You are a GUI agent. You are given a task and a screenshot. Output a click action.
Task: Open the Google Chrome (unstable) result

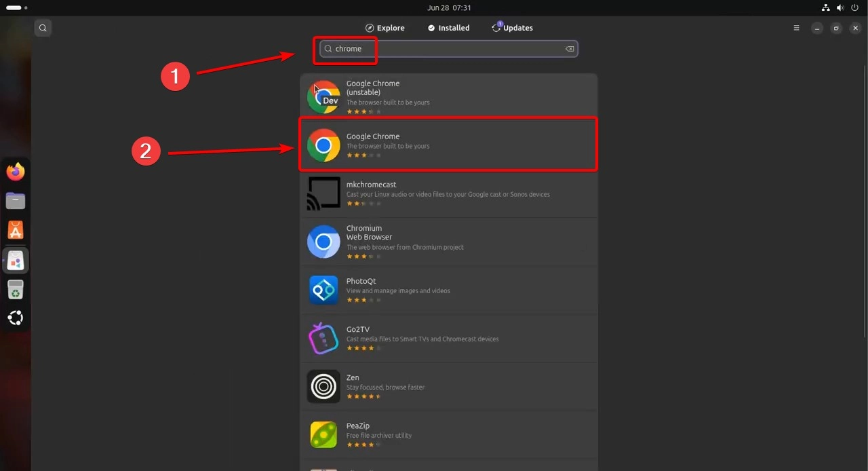(448, 97)
